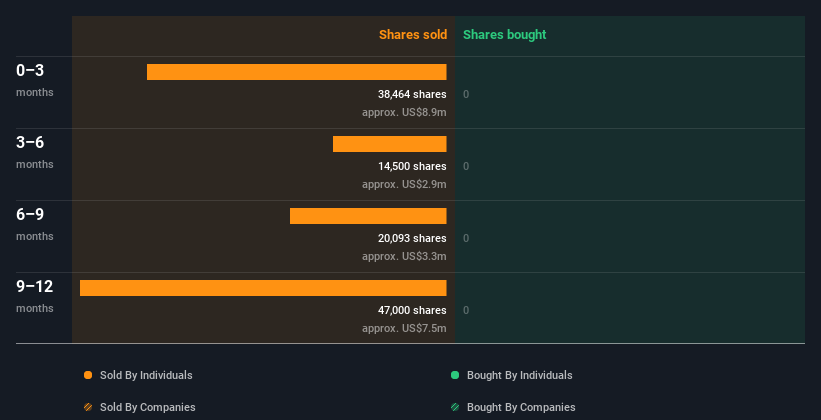Click the 9–12 months row label
Image resolution: width=821 pixels, height=420 pixels.
click(35, 296)
